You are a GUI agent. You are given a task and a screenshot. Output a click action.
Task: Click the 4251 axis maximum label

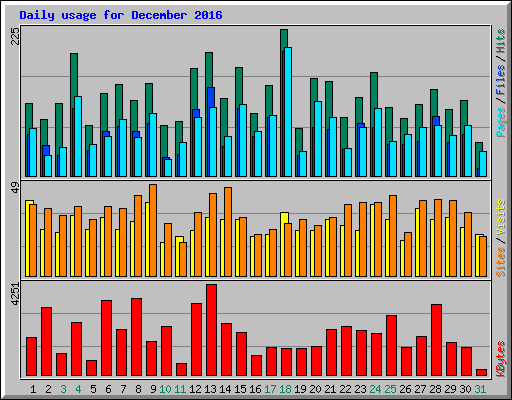click(x=15, y=294)
